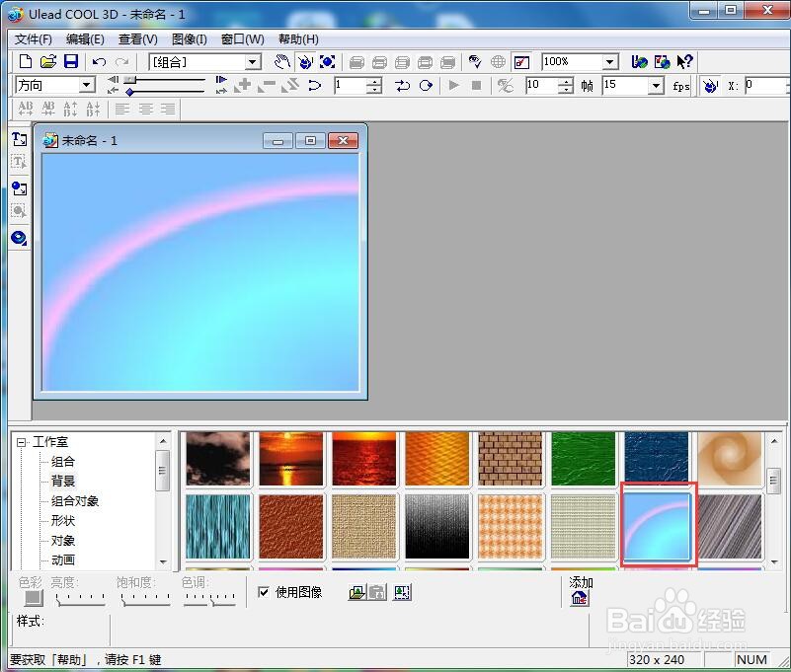Select the Resize object tool

pos(328,62)
